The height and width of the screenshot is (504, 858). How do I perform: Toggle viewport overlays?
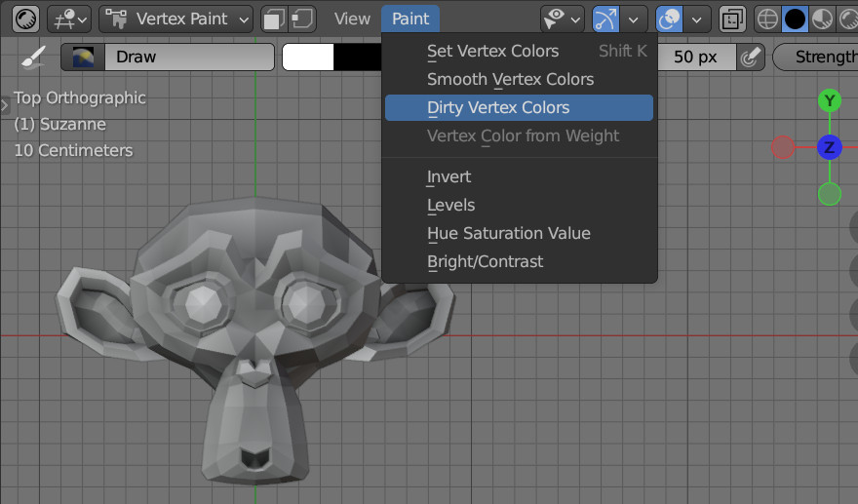coord(669,19)
